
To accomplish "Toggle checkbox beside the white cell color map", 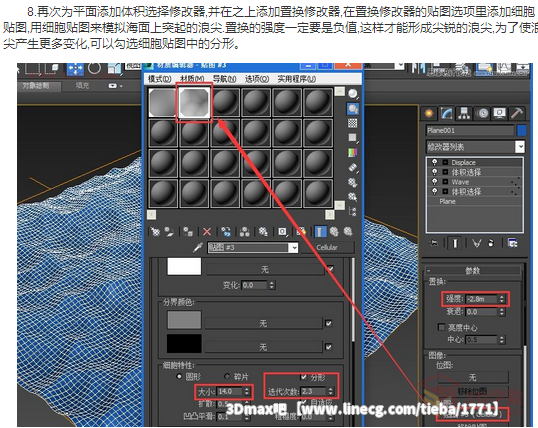I will tap(330, 269).
